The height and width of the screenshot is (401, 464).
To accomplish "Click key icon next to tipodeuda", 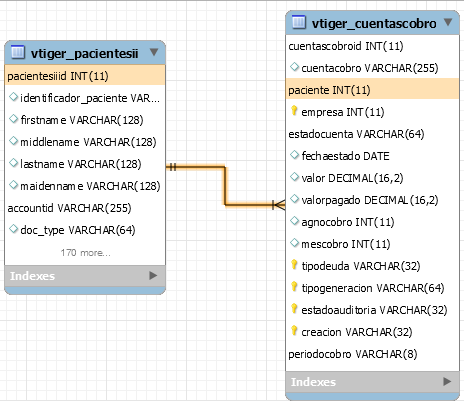I will tap(294, 265).
